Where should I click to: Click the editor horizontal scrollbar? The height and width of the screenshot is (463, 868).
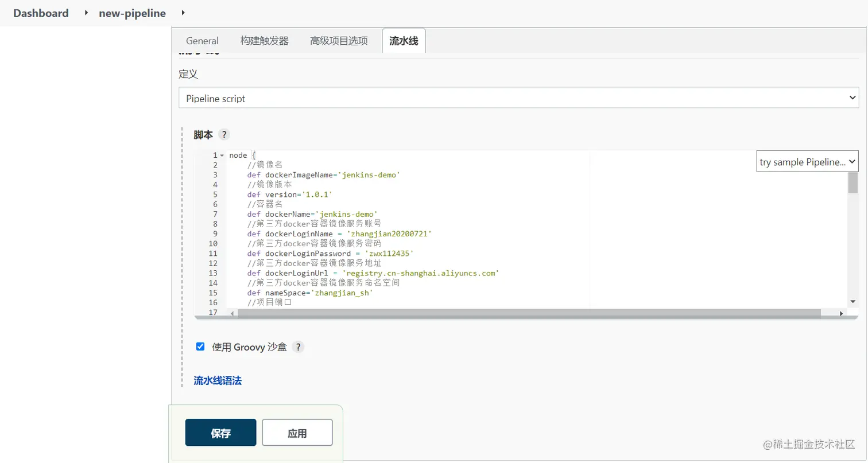[x=529, y=313]
